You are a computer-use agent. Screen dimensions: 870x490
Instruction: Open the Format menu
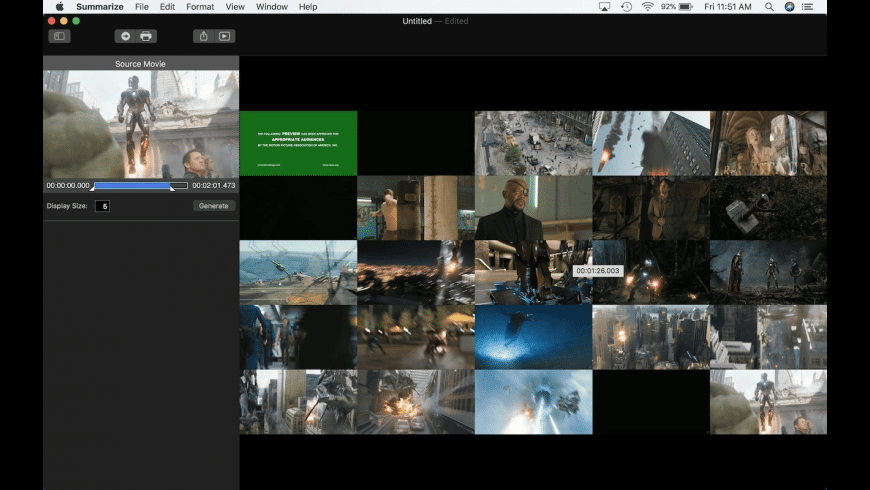click(x=200, y=7)
